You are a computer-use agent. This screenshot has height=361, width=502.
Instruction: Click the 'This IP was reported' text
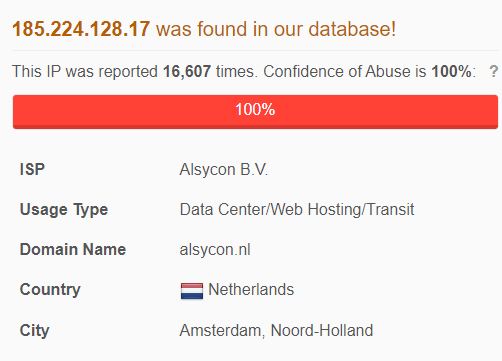[x=85, y=71]
